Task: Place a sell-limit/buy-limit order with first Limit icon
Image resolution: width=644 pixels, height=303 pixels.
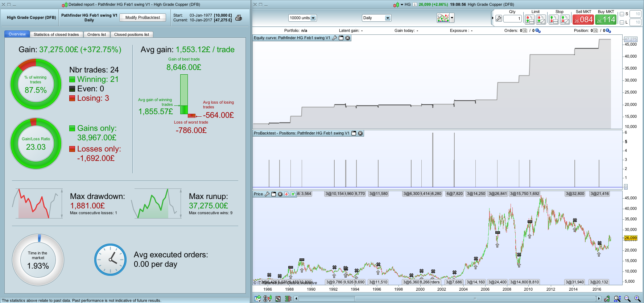Action: (x=529, y=19)
